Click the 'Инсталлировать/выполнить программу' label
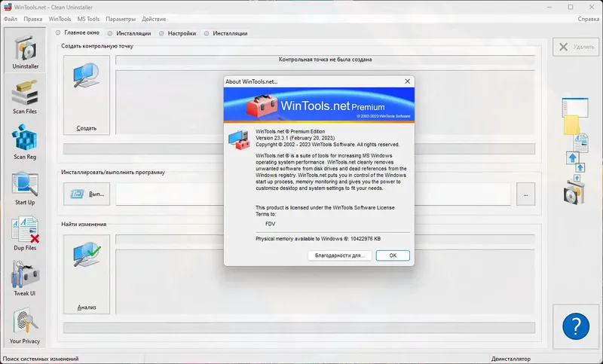603x364 pixels. coord(113,172)
